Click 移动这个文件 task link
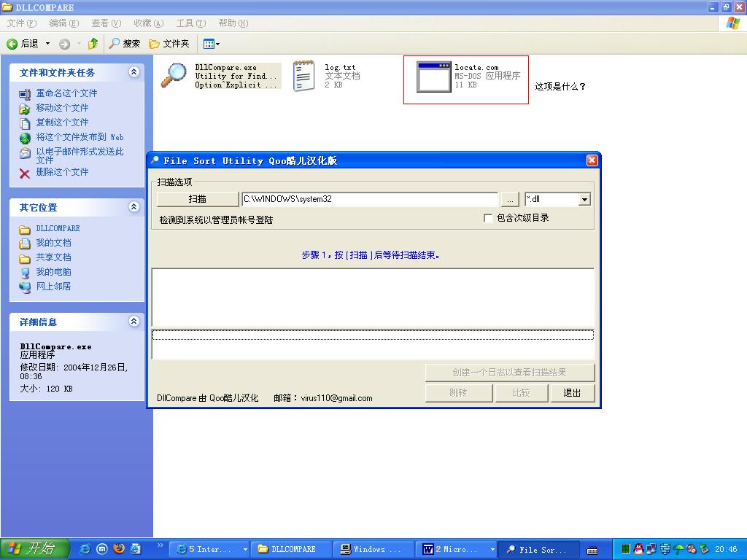Screen dimensions: 747x560 point(63,108)
